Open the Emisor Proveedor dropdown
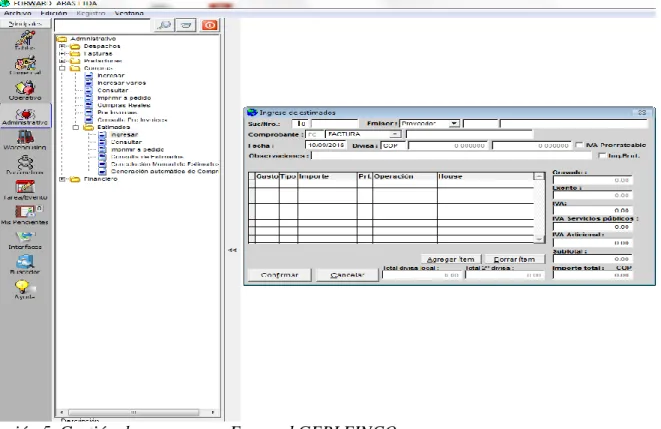Screen dimensions: 661x429 click(x=454, y=123)
